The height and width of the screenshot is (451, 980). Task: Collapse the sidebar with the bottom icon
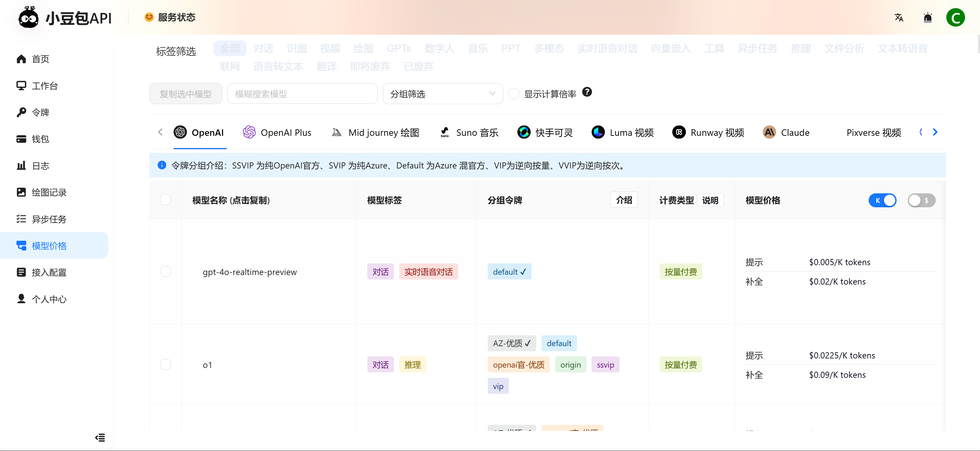pos(100,438)
